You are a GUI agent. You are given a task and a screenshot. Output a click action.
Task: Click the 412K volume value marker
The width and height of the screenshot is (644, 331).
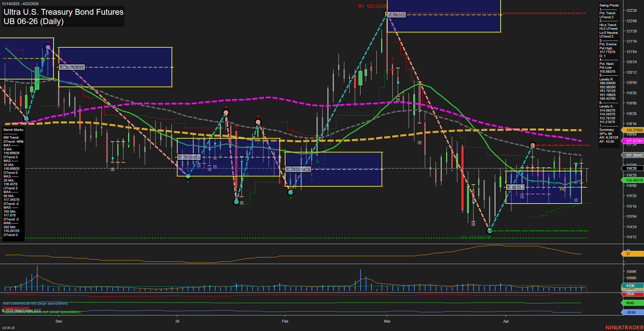point(630,286)
